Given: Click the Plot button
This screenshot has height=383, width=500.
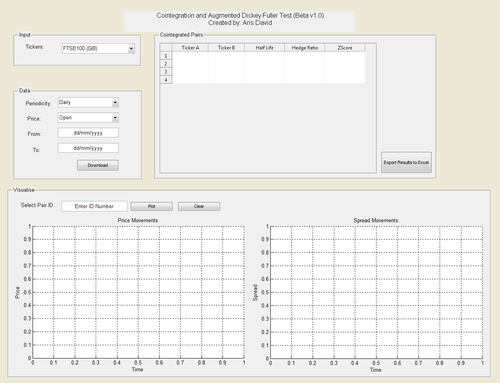Looking at the screenshot, I should click(152, 206).
